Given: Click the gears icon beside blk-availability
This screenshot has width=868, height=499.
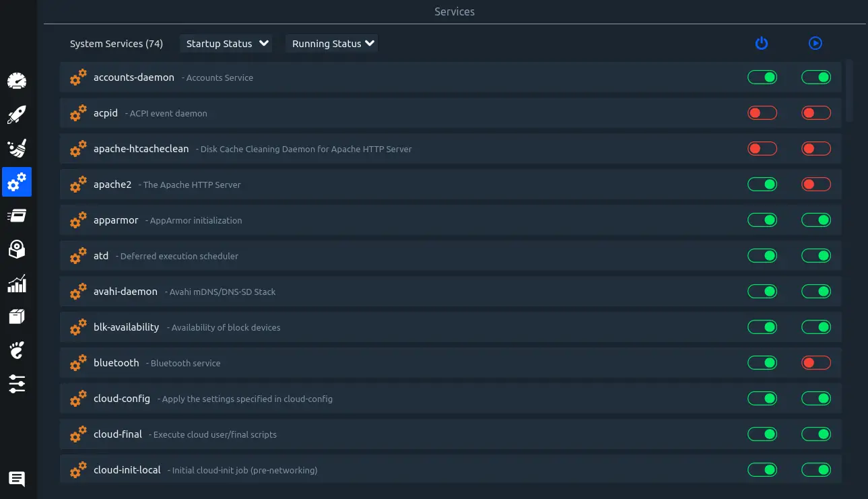Looking at the screenshot, I should [x=78, y=327].
